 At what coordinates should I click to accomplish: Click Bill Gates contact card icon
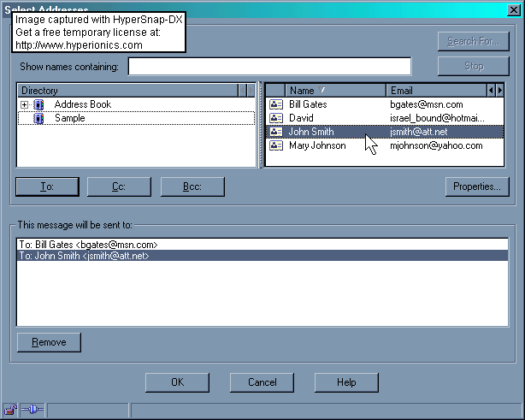point(276,104)
